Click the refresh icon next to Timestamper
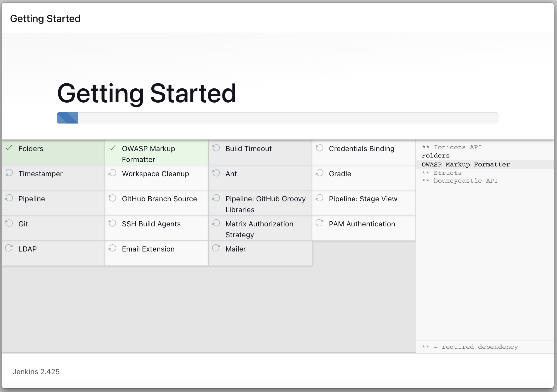This screenshot has height=392, width=557. 9,173
